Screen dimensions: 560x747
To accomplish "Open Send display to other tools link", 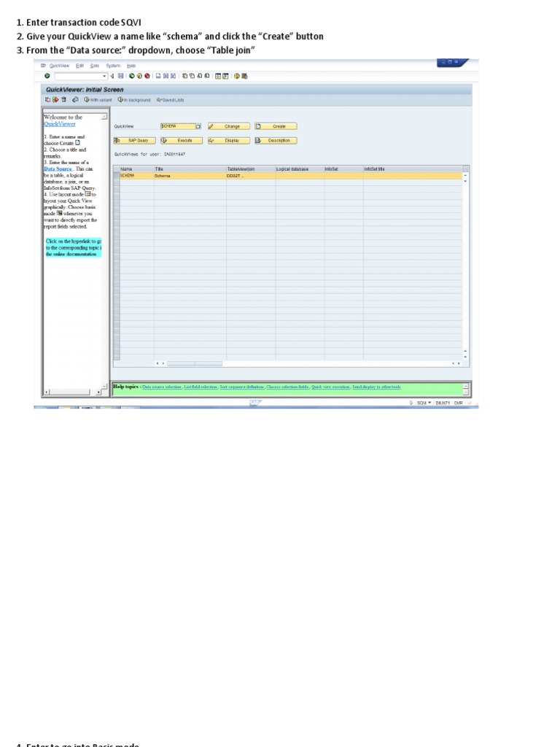I will [x=376, y=387].
